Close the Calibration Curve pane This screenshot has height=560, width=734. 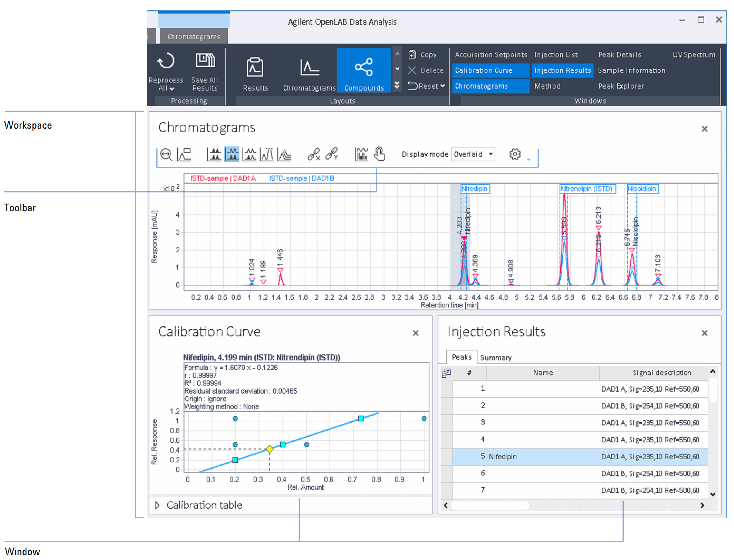(x=416, y=333)
